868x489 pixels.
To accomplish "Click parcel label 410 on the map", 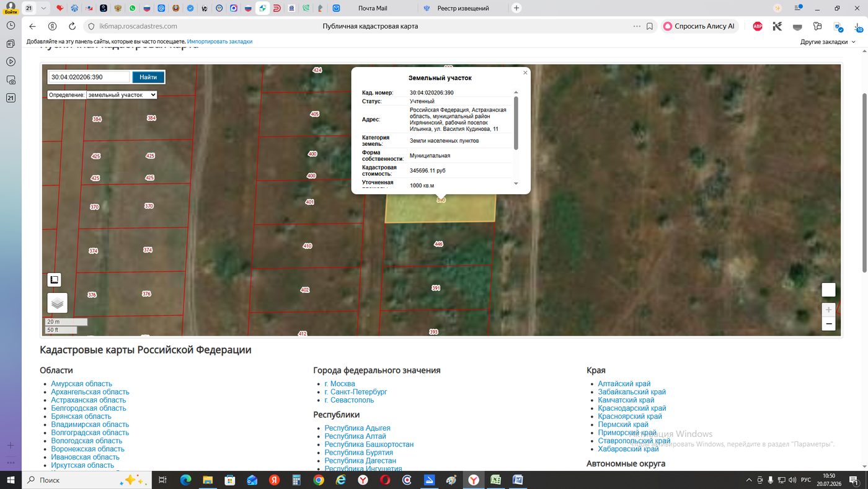I will click(x=307, y=246).
